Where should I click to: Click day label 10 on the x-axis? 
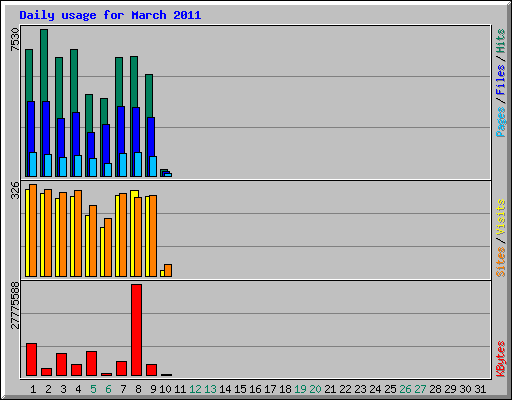[165, 389]
